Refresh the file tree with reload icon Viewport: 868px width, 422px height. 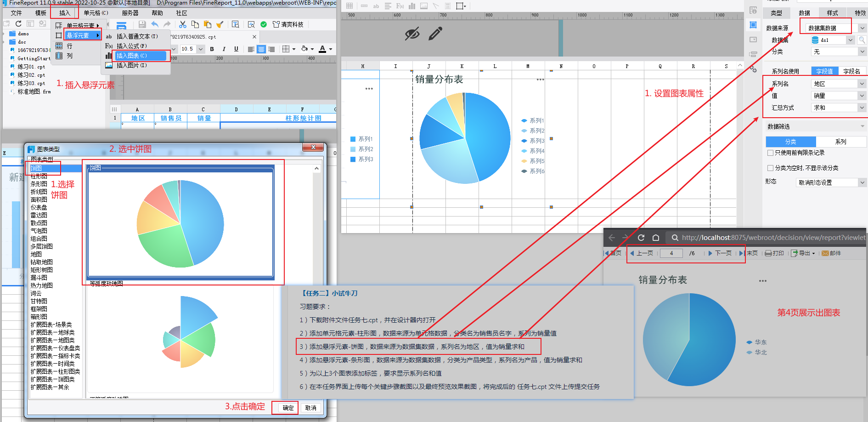pyautogui.click(x=18, y=23)
